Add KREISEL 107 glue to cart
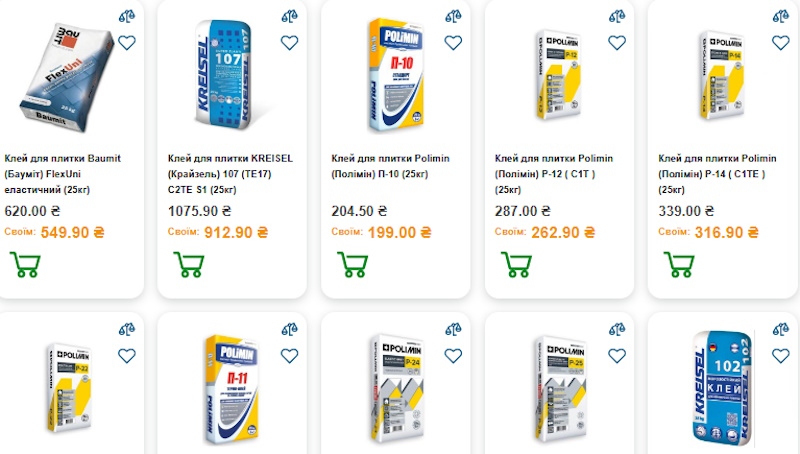Image resolution: width=800 pixels, height=454 pixels. [x=189, y=264]
